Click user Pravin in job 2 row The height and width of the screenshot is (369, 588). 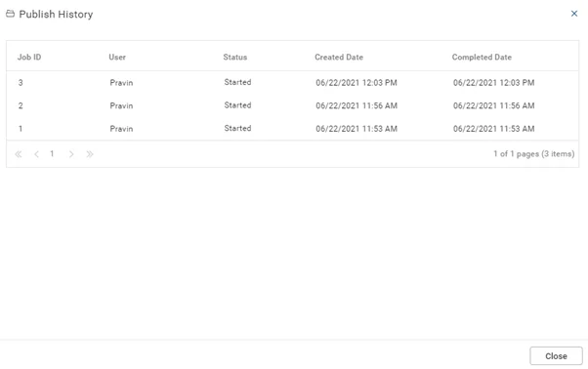pyautogui.click(x=121, y=105)
